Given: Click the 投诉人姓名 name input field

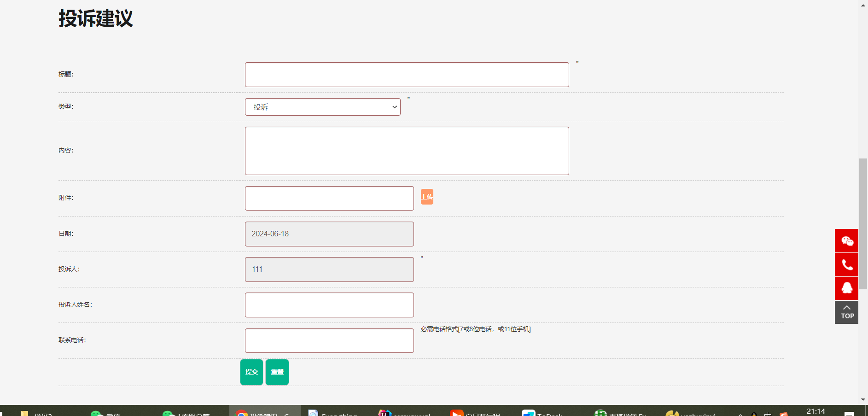Looking at the screenshot, I should coord(329,305).
